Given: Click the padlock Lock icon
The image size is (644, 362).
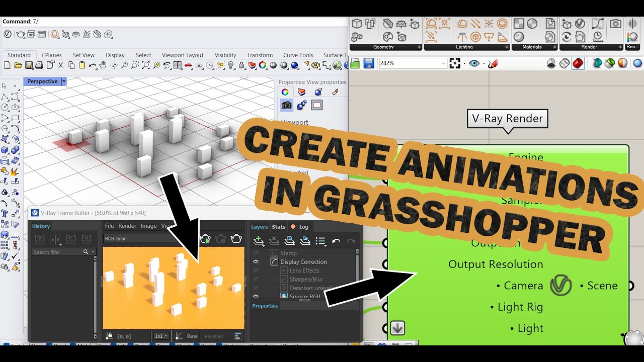Looking at the screenshot, I should point(242,65).
